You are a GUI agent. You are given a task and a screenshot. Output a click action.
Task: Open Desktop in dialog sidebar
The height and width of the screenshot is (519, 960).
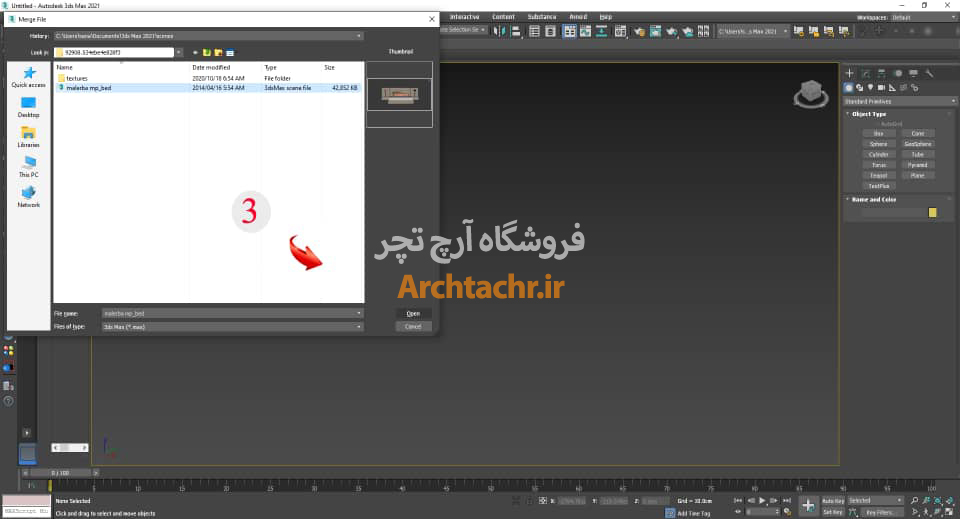click(28, 107)
